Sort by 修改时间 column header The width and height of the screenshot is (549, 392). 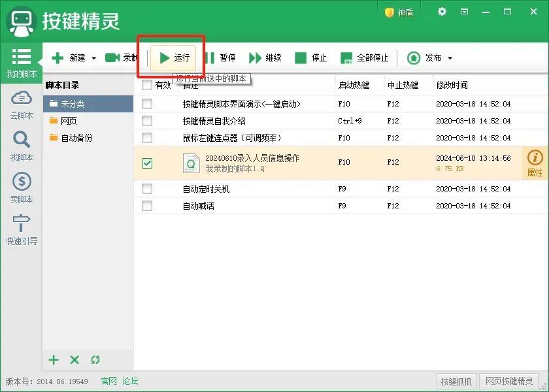pos(452,85)
